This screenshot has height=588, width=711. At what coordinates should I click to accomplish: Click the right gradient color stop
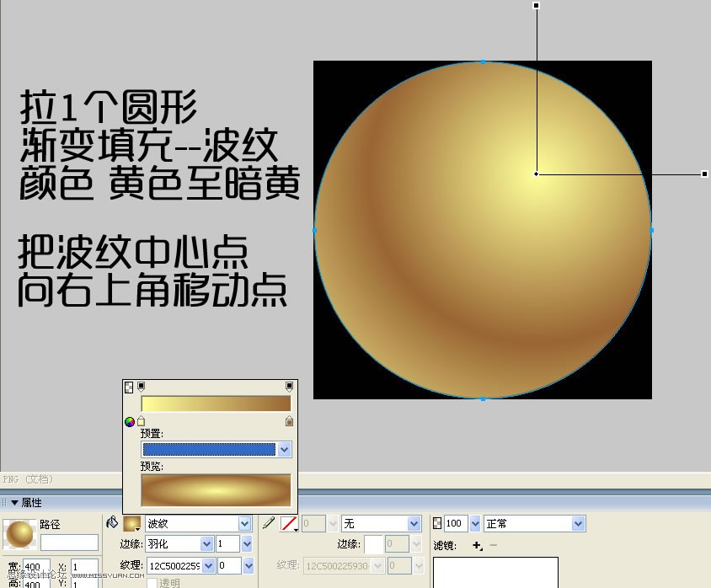[288, 420]
